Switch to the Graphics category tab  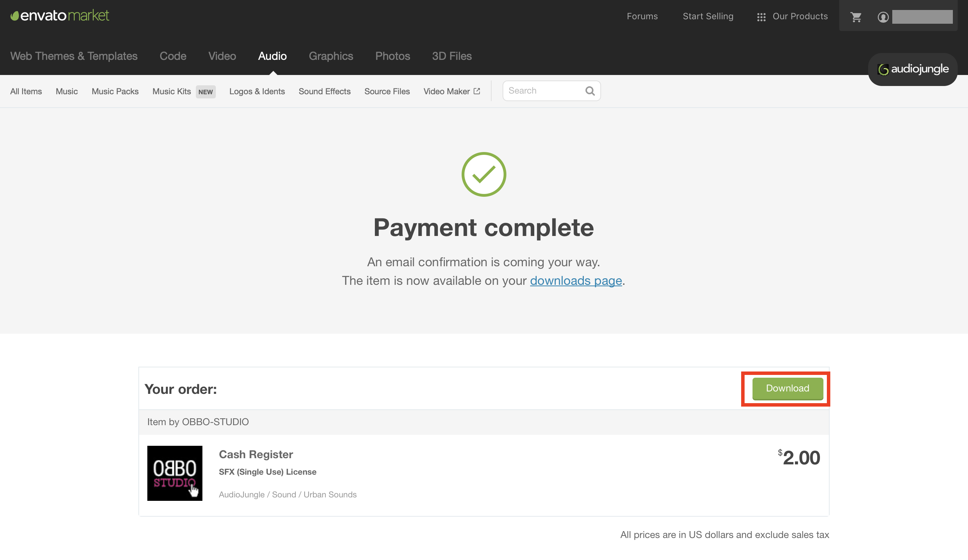(x=331, y=56)
